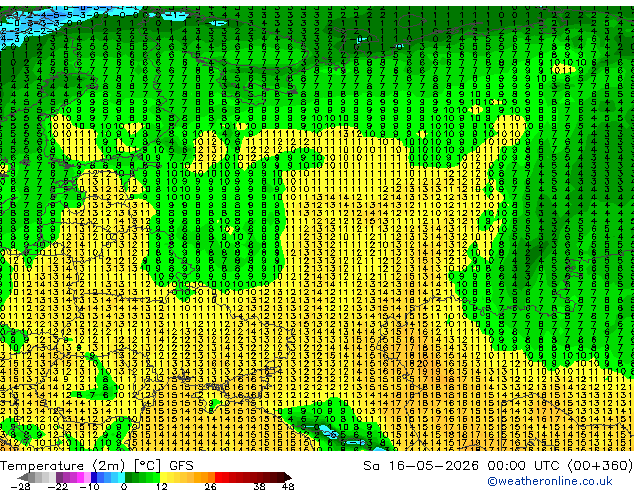Pick the dark green swatch right of 0
The height and width of the screenshot is (490, 634).
(128, 477)
